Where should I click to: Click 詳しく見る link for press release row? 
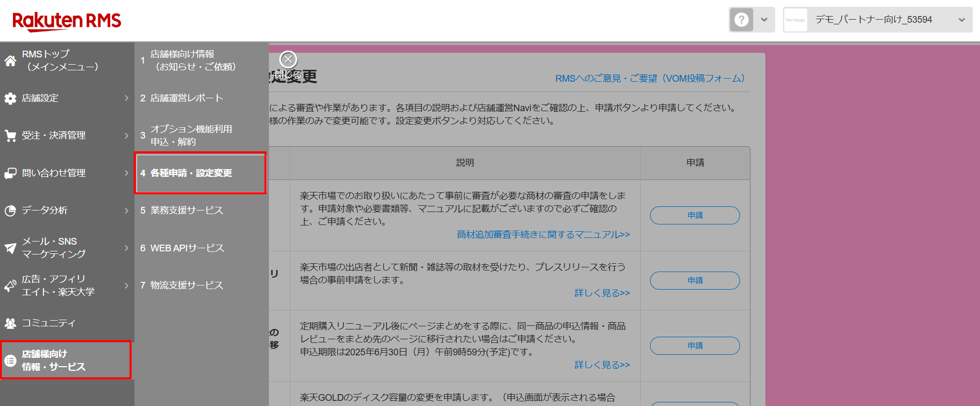602,293
